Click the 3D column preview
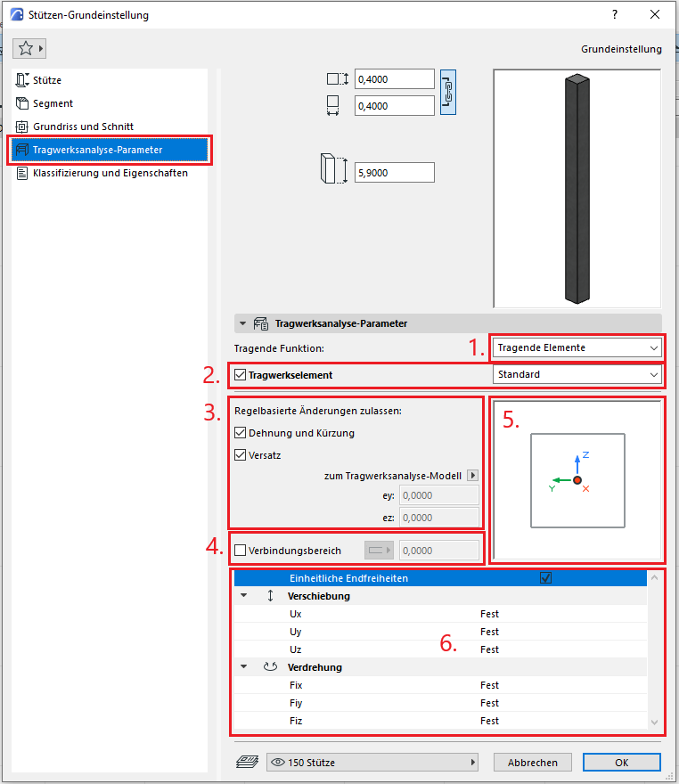Image resolution: width=679 pixels, height=784 pixels. (577, 189)
